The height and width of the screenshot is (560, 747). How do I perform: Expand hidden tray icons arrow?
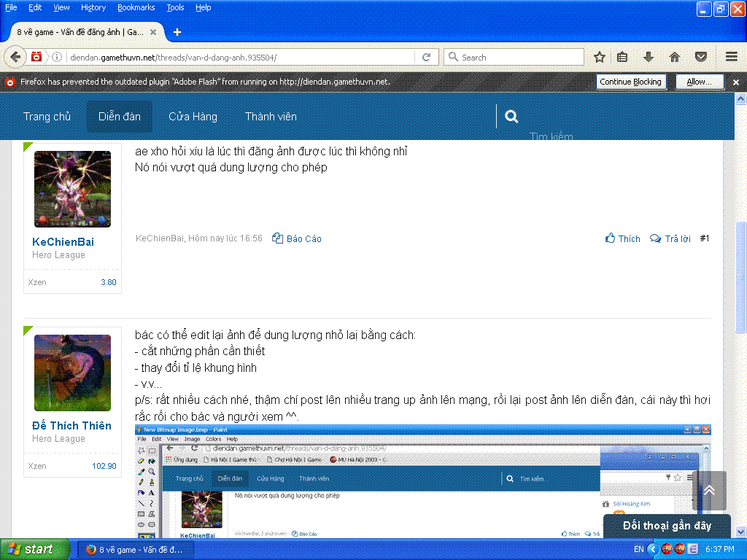click(x=653, y=550)
